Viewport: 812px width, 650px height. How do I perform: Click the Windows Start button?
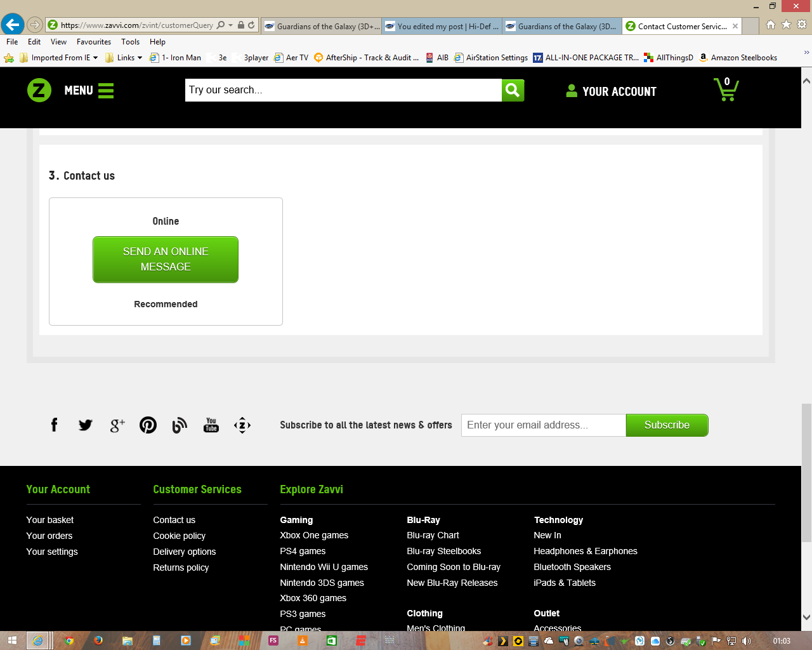click(13, 640)
